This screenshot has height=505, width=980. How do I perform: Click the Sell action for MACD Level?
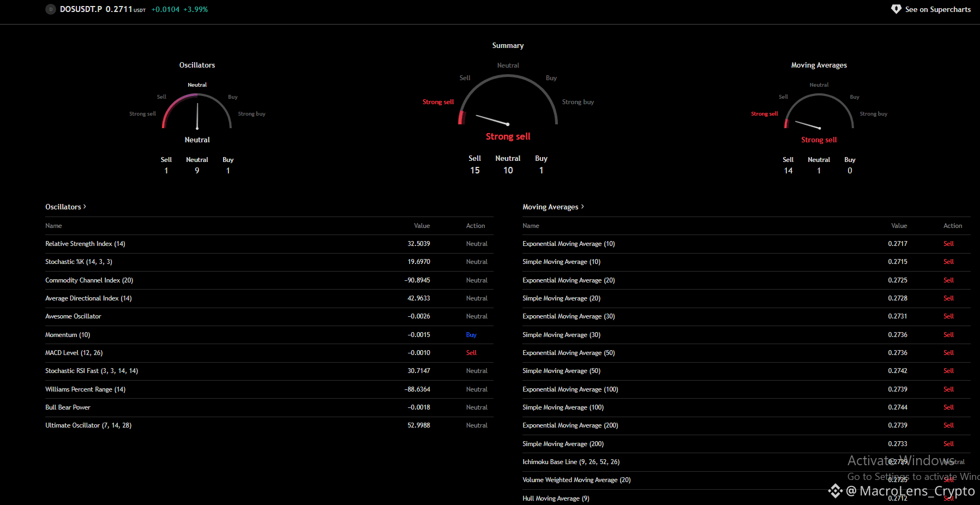click(x=471, y=353)
